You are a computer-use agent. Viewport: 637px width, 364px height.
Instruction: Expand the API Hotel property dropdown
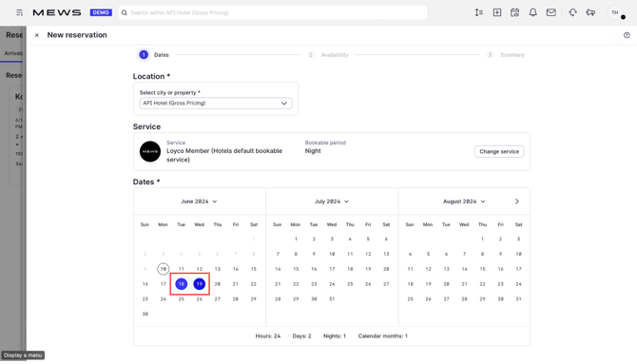click(216, 104)
